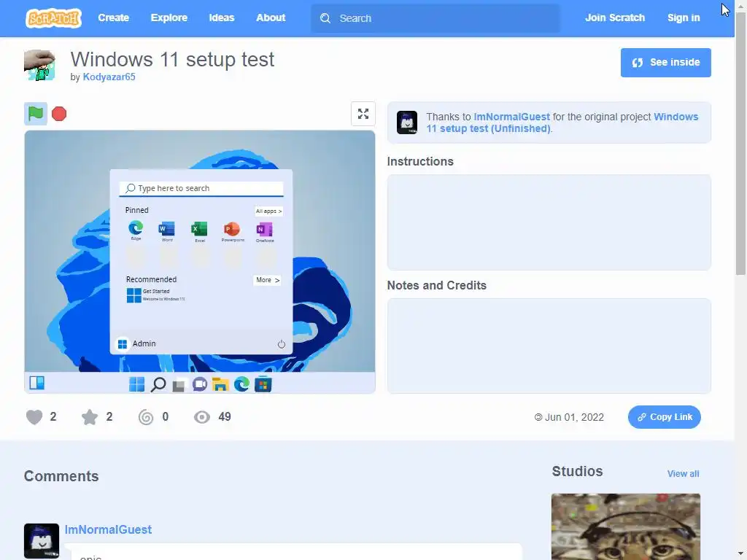Click the Scratch logo
The width and height of the screenshot is (747, 560).
53,18
